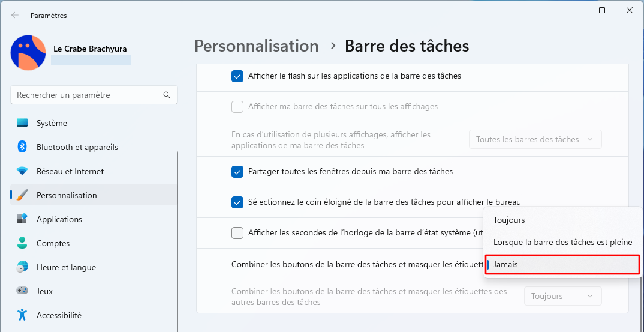
Task: Click the Accessibilité figure icon
Action: pyautogui.click(x=22, y=315)
